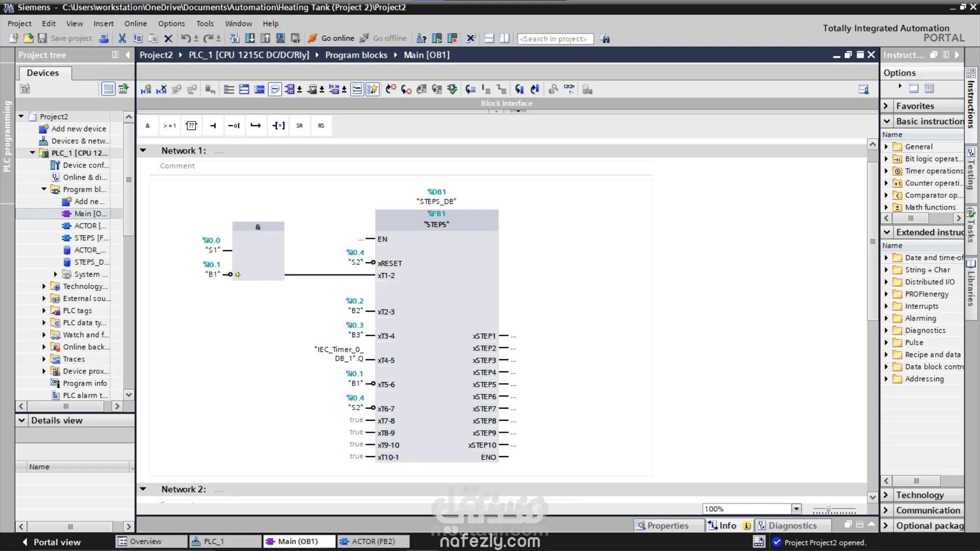Click the Go online button
The image size is (980, 551).
pyautogui.click(x=331, y=38)
